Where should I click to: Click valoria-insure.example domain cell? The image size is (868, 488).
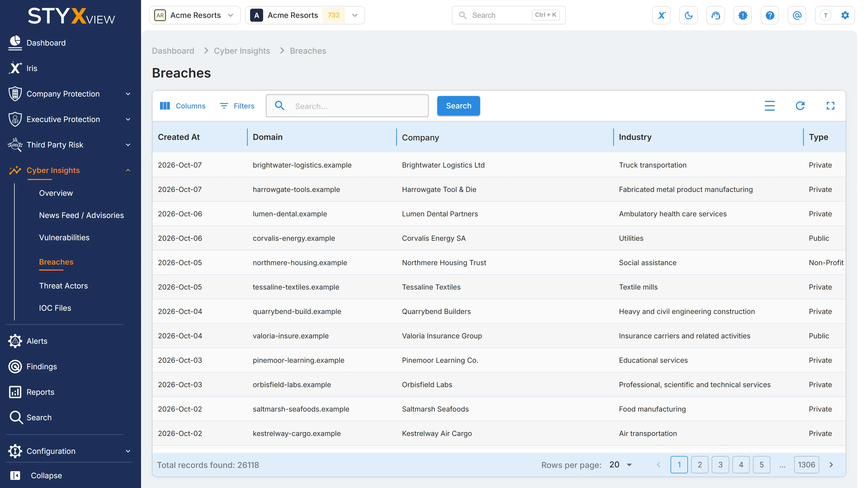pyautogui.click(x=291, y=336)
